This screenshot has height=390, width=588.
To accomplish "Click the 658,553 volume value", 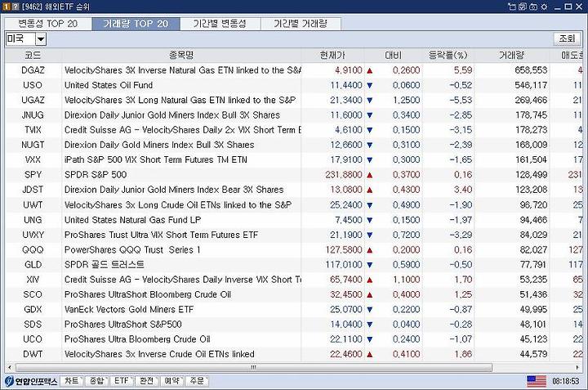I will point(531,70).
